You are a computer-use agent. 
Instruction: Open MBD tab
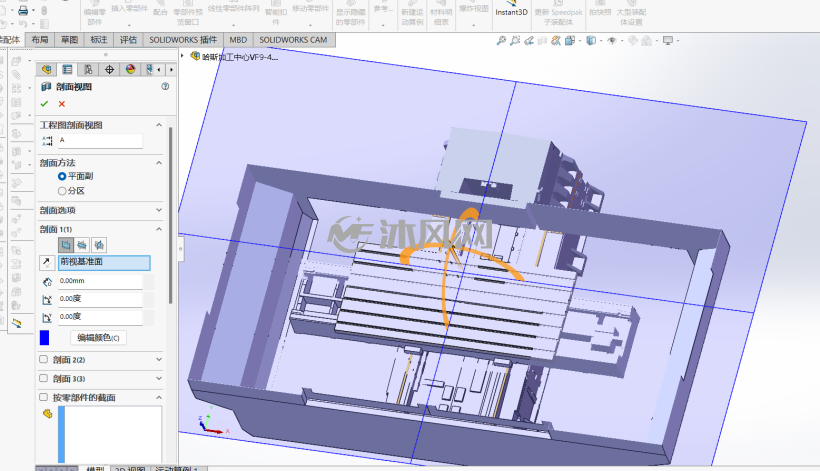[x=238, y=40]
